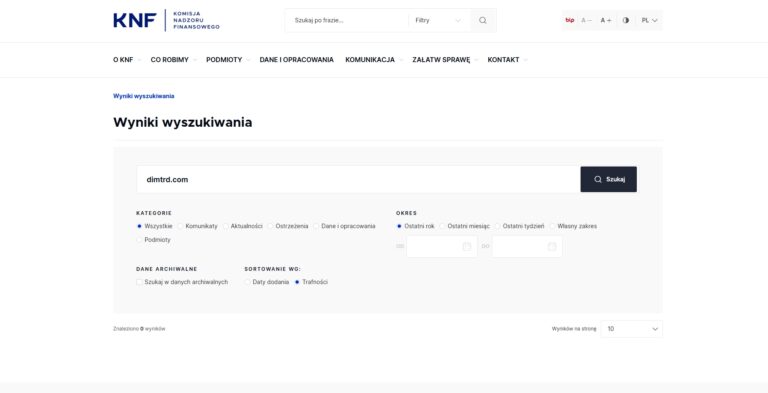Sort results by Trafności
This screenshot has width=768, height=393.
tap(297, 282)
